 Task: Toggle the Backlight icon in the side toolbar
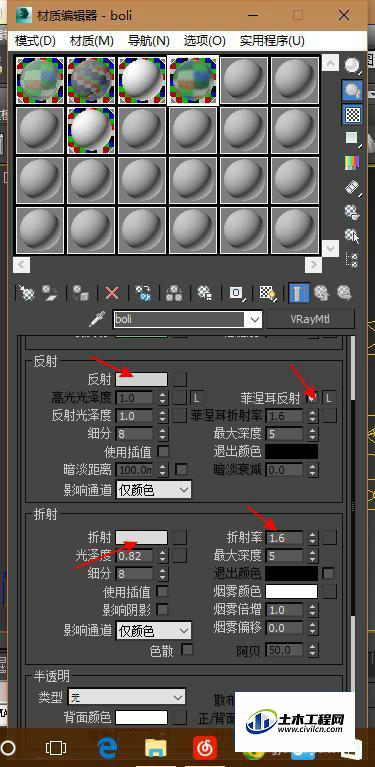tap(352, 90)
